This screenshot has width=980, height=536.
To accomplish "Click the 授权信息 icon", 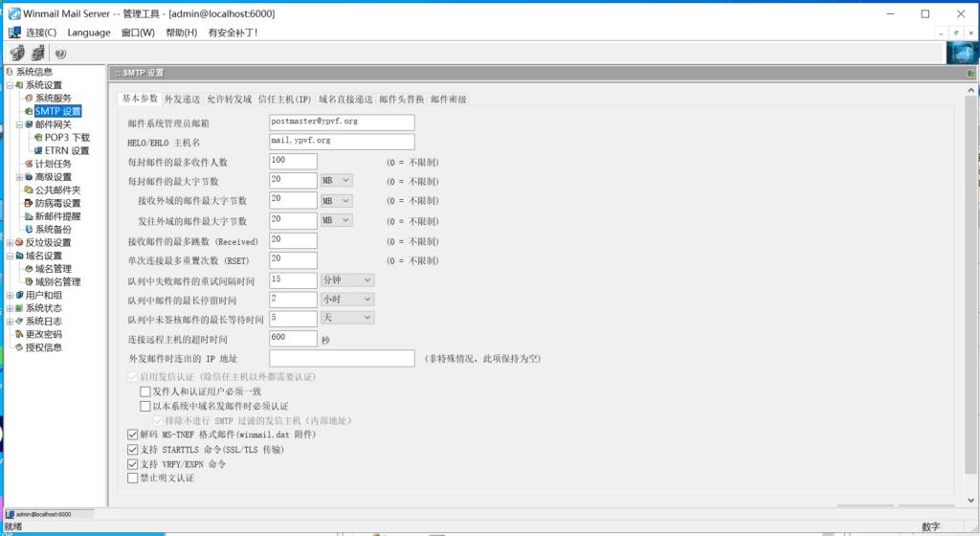I will click(19, 347).
